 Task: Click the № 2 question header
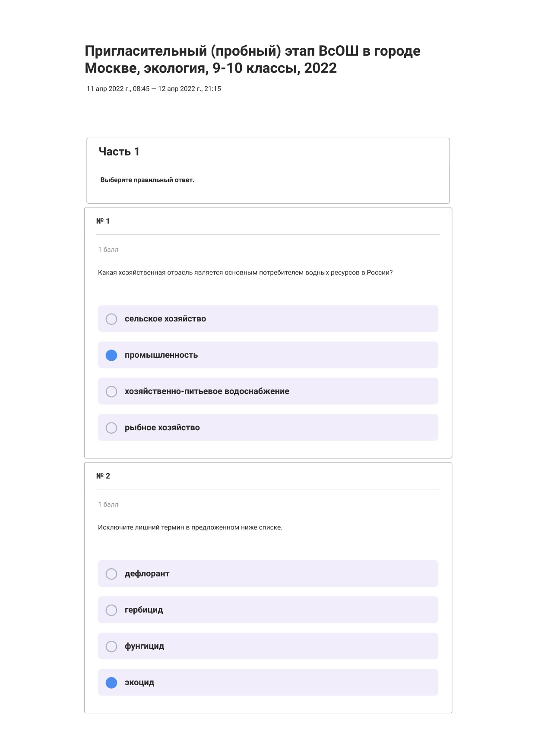coord(103,476)
